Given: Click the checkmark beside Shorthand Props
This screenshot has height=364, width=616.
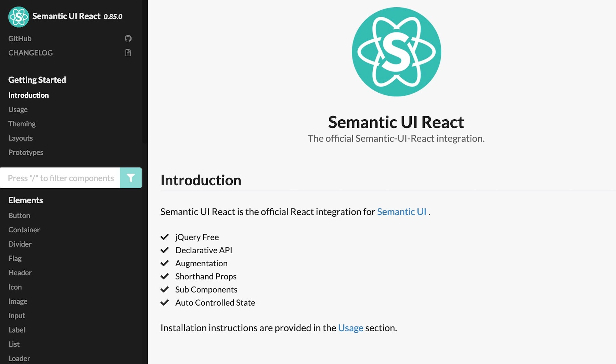Looking at the screenshot, I should click(165, 276).
